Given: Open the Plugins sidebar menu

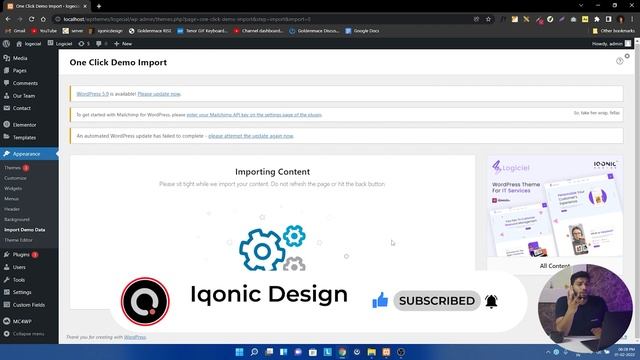Looking at the screenshot, I should [21, 255].
